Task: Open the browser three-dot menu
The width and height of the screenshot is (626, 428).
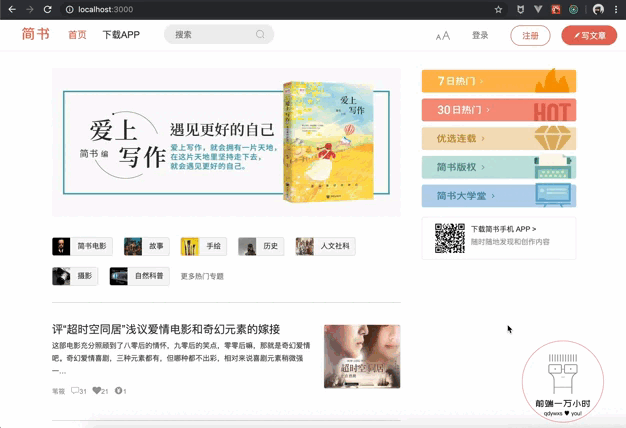Action: tap(616, 10)
